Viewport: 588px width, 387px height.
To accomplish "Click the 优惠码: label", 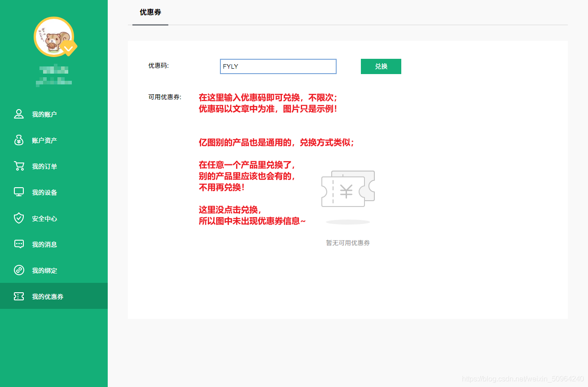I will coord(158,66).
